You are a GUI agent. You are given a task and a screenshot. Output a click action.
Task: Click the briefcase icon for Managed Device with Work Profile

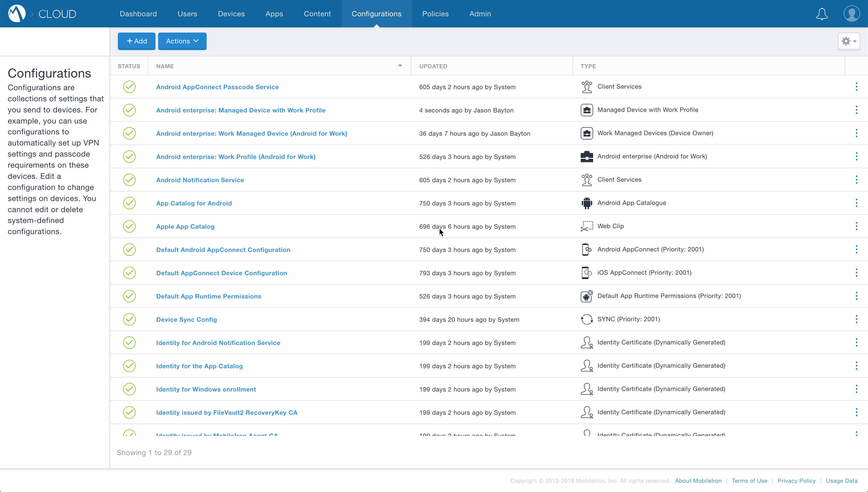pyautogui.click(x=587, y=110)
